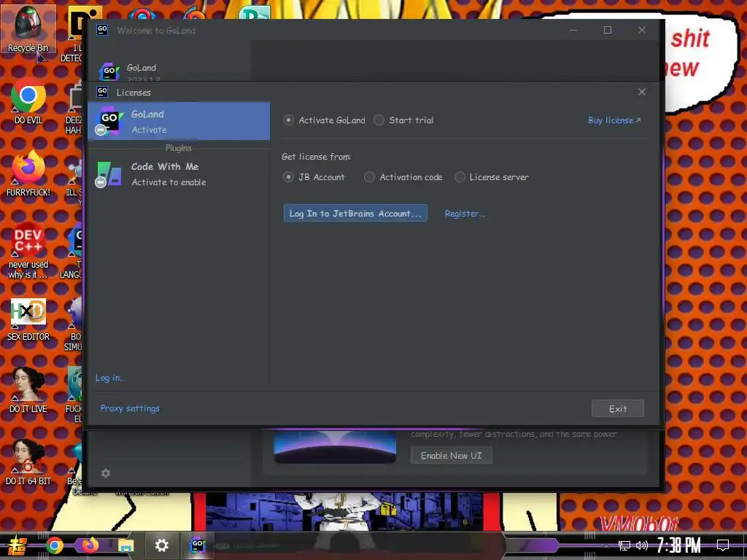
Task: Click the 7:38 PM clock
Action: coord(679,545)
